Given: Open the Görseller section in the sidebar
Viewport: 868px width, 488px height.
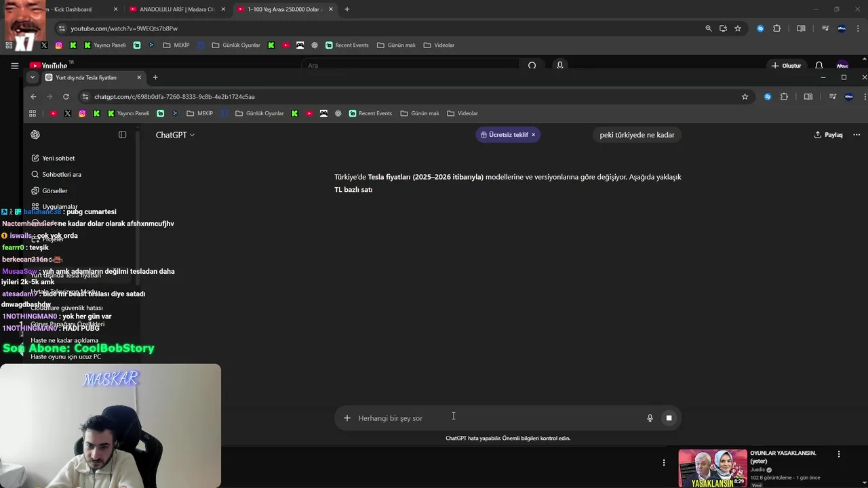Looking at the screenshot, I should pyautogui.click(x=50, y=190).
